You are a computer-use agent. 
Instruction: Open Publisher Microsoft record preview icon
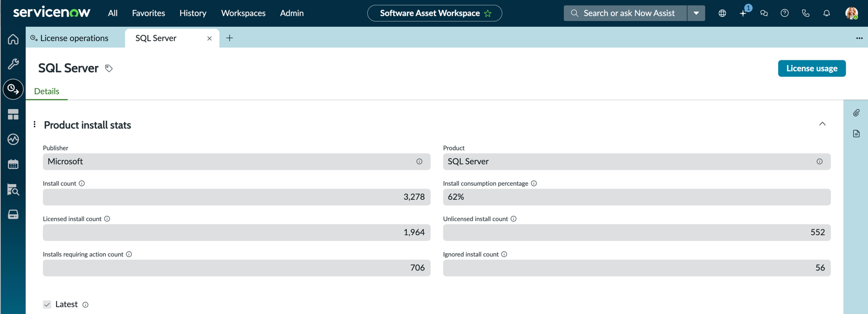tap(419, 161)
